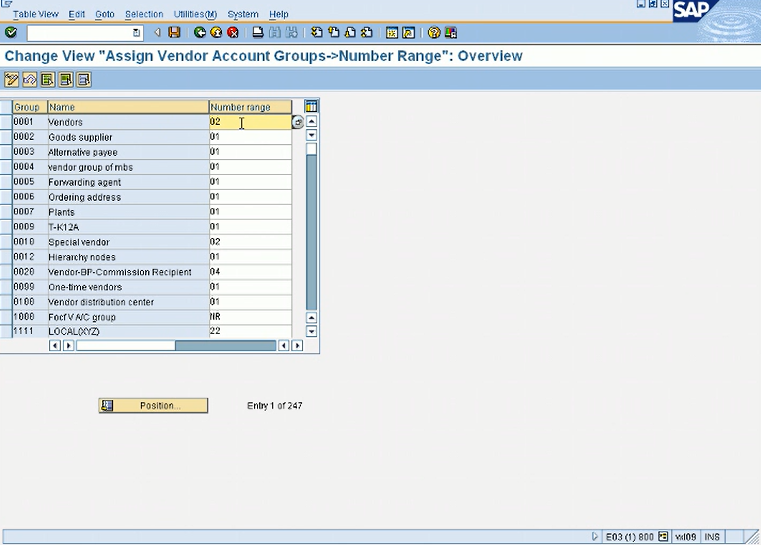Click the INS mode indicator in status bar
The width and height of the screenshot is (761, 545).
712,537
